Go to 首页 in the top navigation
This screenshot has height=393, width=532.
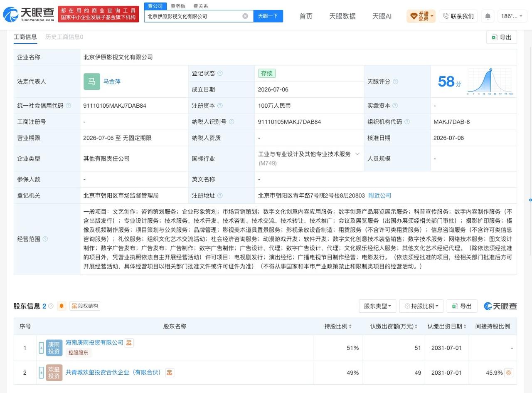pos(306,16)
